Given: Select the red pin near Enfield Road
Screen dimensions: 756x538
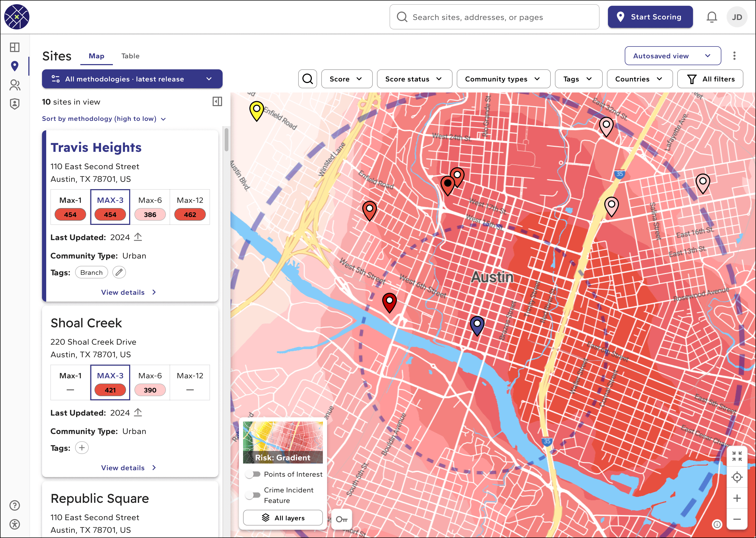Looking at the screenshot, I should (x=369, y=211).
